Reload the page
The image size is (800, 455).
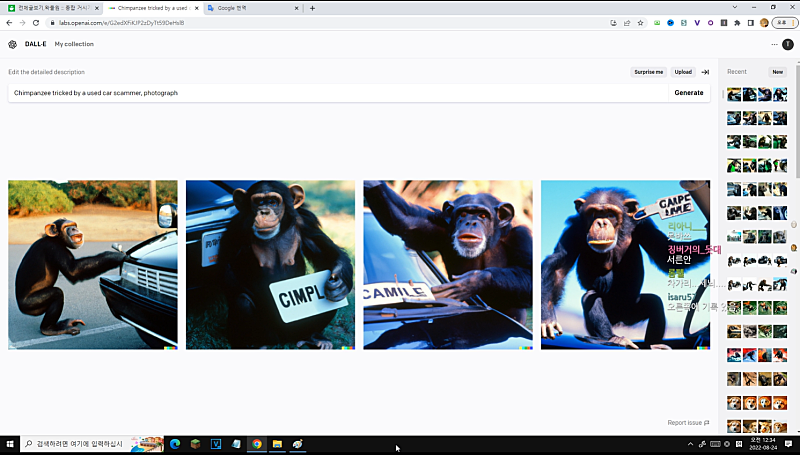(36, 22)
